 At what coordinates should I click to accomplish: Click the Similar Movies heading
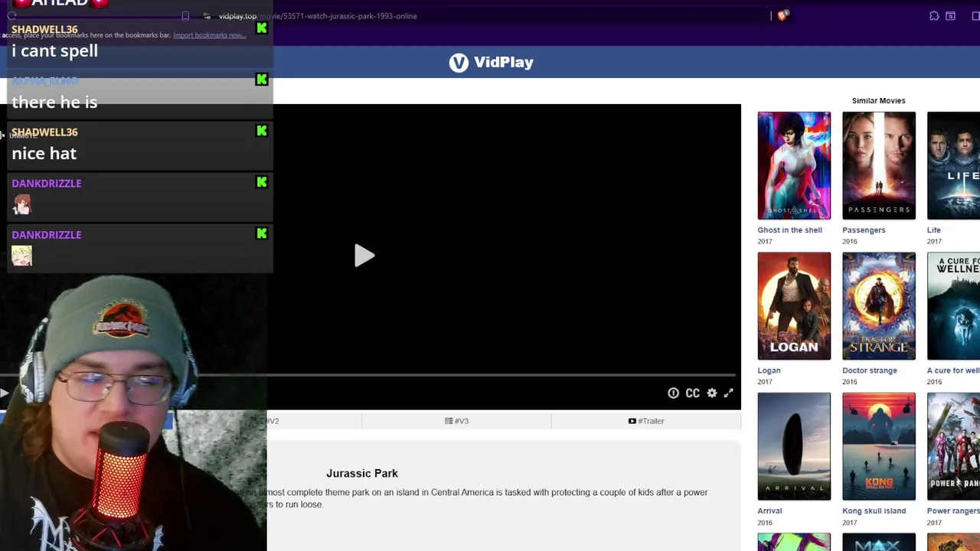tap(878, 100)
